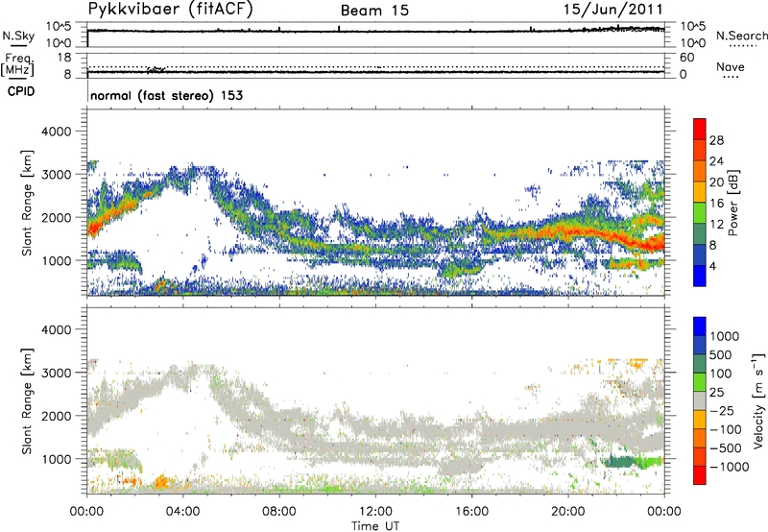
Task: Click the 'CPID' label
Action: (x=21, y=91)
